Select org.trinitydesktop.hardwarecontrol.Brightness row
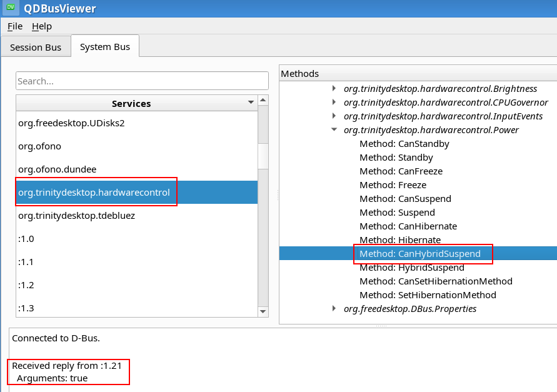The height and width of the screenshot is (392, 557). [440, 89]
